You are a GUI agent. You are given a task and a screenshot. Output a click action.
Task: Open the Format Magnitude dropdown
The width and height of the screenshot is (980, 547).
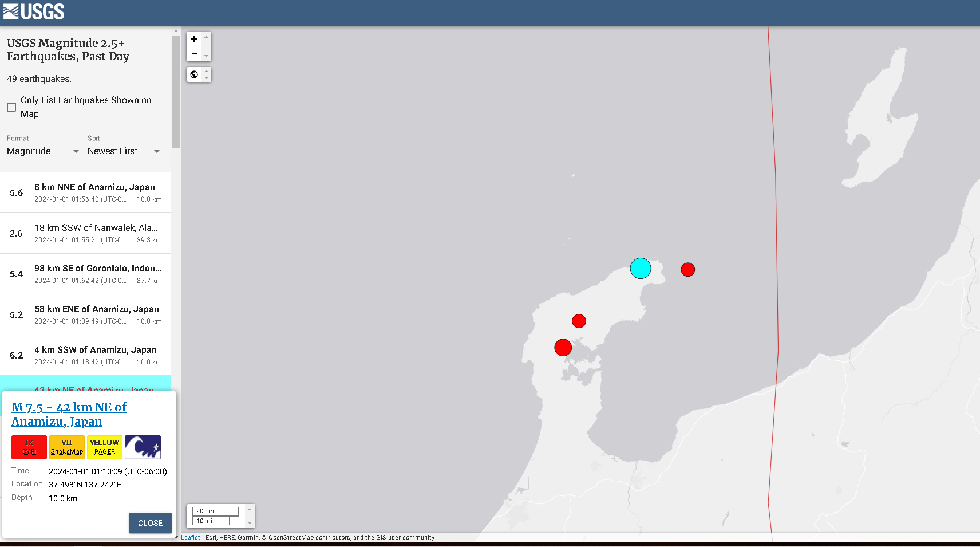(44, 151)
